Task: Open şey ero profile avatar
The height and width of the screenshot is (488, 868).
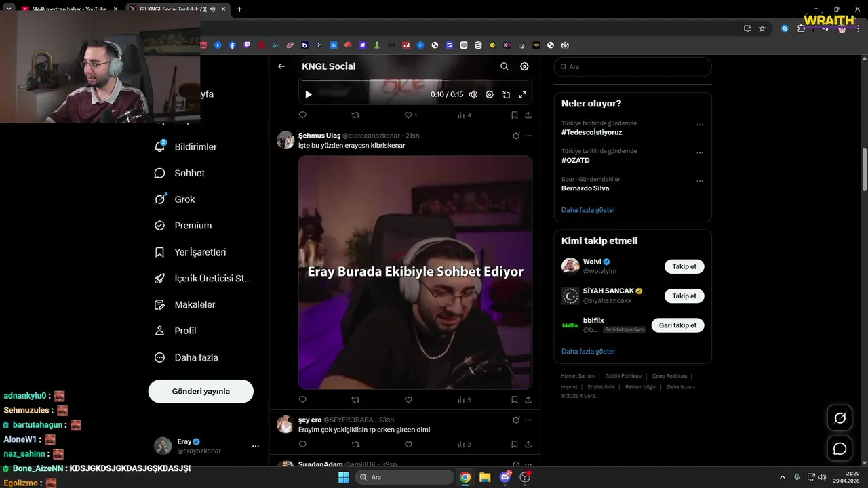Action: tap(285, 424)
